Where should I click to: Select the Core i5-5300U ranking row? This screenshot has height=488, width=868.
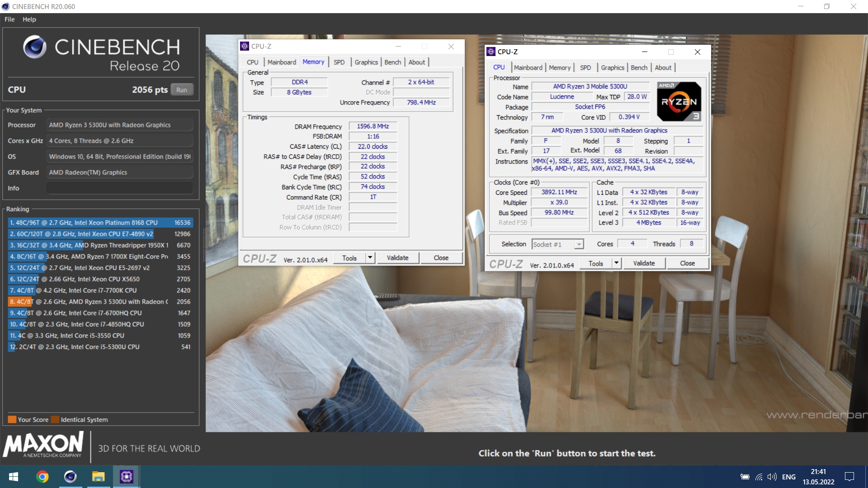(x=100, y=347)
